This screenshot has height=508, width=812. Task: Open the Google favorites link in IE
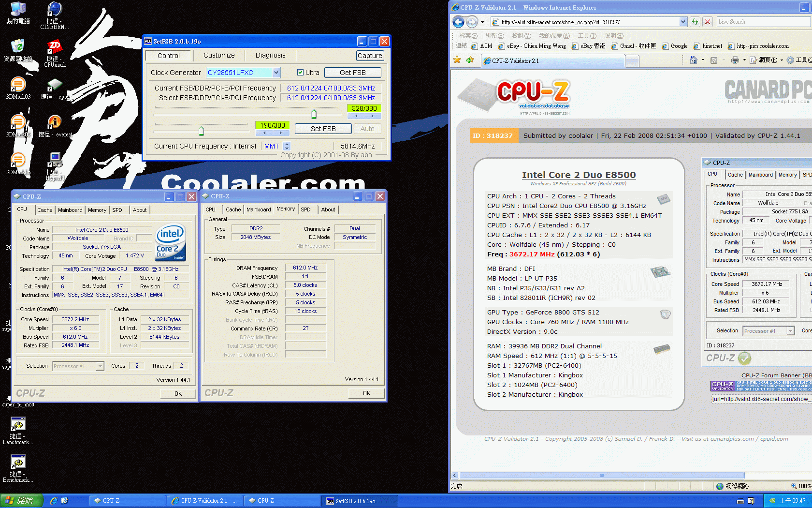[x=675, y=46]
